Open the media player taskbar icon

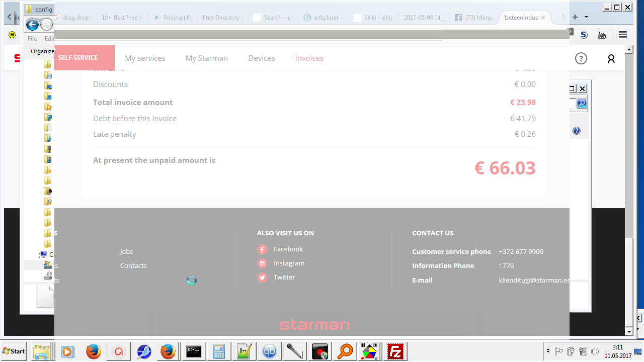(67, 351)
